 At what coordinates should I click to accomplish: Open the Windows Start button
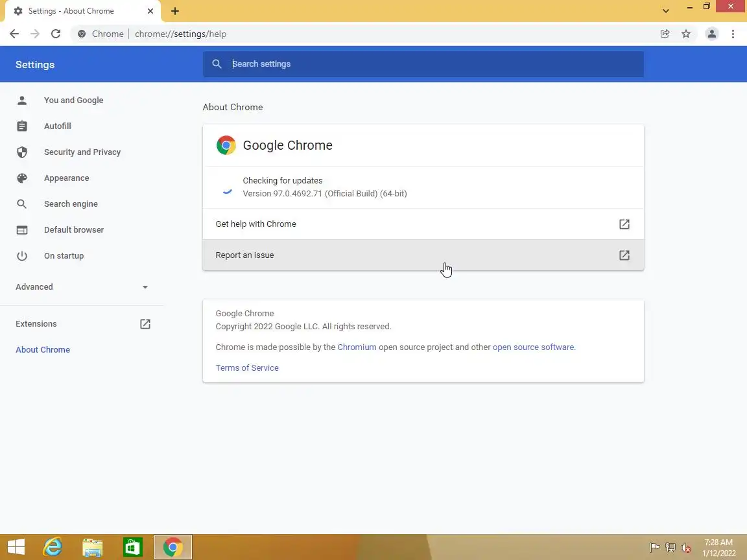[x=16, y=546]
